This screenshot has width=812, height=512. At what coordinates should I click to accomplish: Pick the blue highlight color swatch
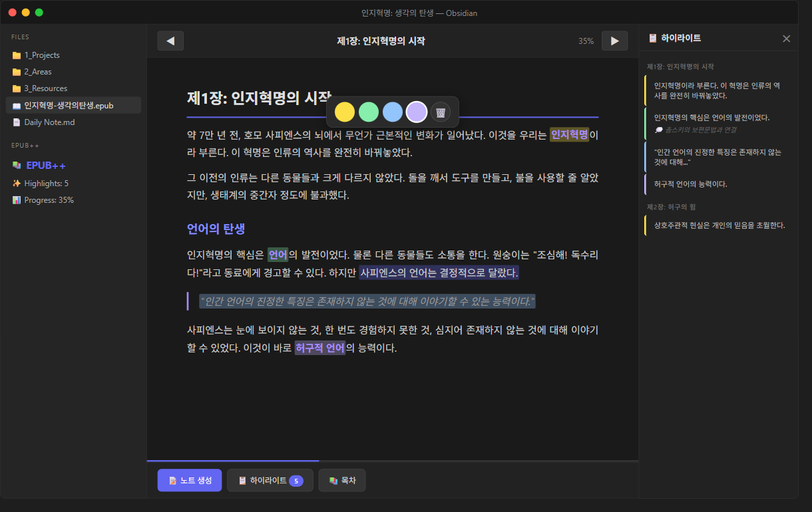click(x=393, y=112)
